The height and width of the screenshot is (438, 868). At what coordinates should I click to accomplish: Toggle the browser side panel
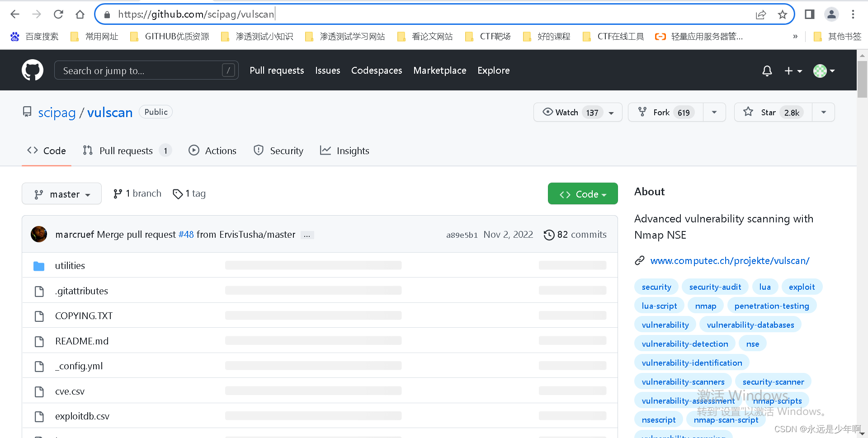point(810,14)
